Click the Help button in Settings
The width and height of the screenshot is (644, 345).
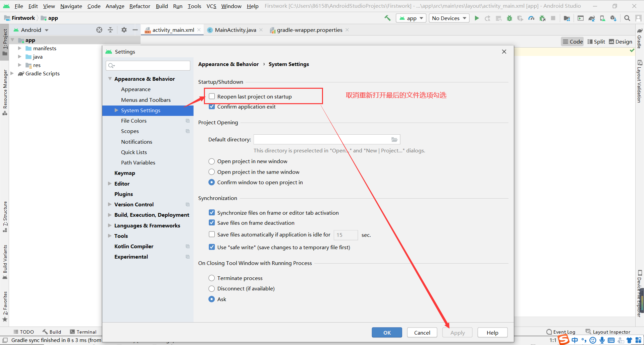[x=492, y=333]
